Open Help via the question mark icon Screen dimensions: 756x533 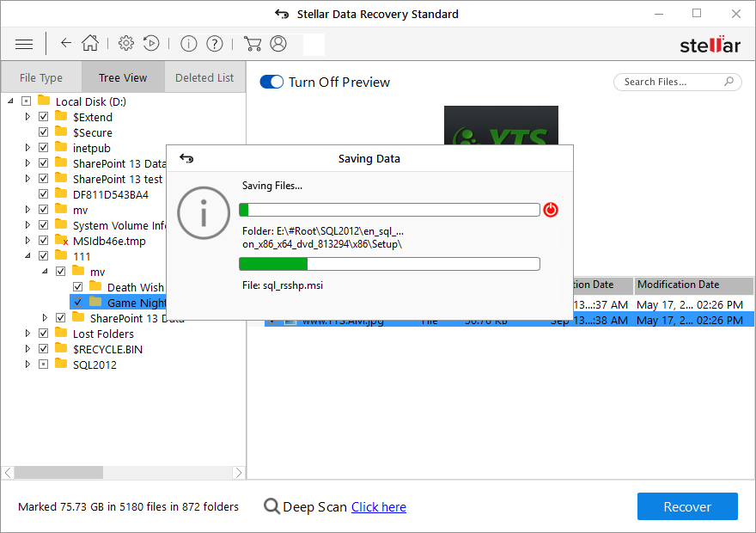[x=214, y=43]
